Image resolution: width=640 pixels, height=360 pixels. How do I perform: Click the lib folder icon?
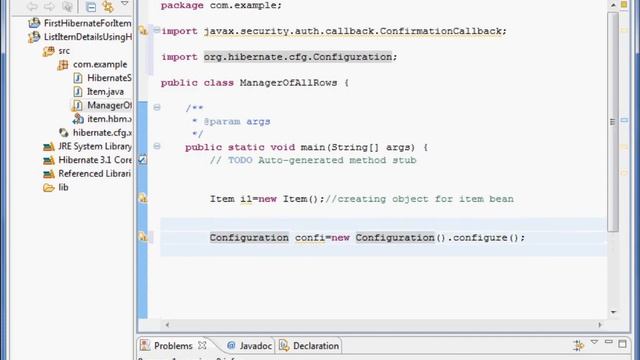pyautogui.click(x=49, y=188)
